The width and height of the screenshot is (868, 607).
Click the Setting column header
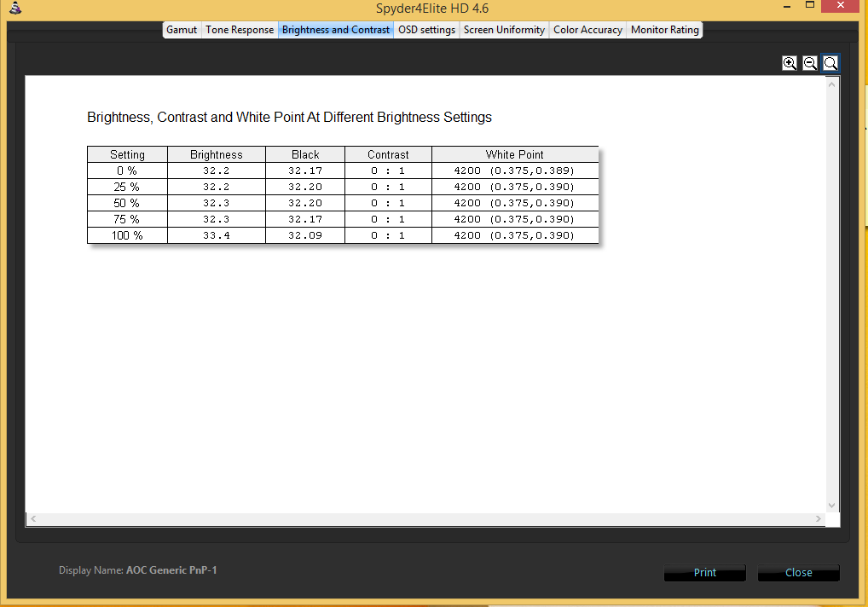127,154
